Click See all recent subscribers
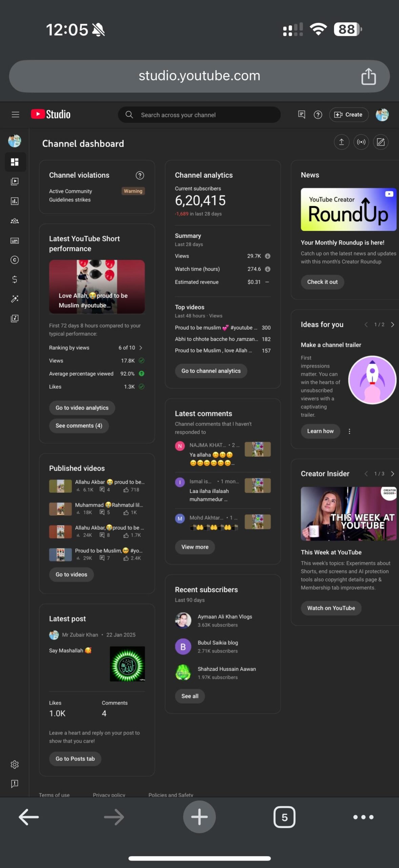The width and height of the screenshot is (399, 868). coord(190,696)
